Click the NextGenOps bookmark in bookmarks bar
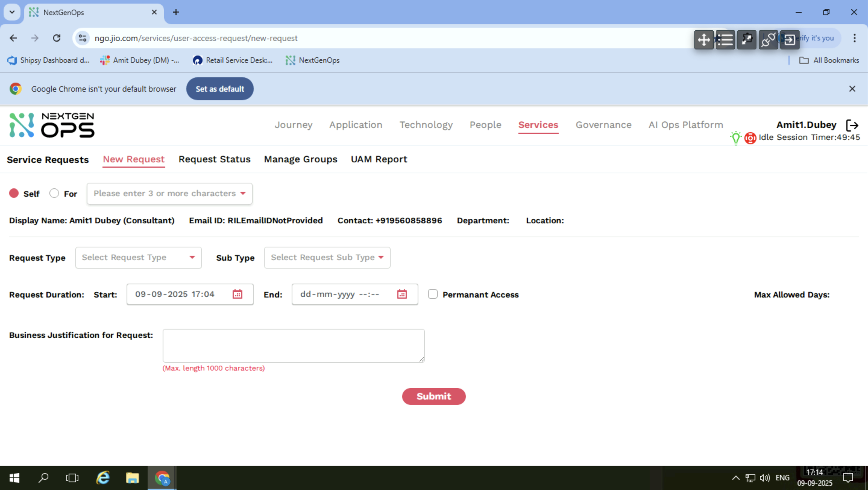The height and width of the screenshot is (490, 868). [312, 60]
